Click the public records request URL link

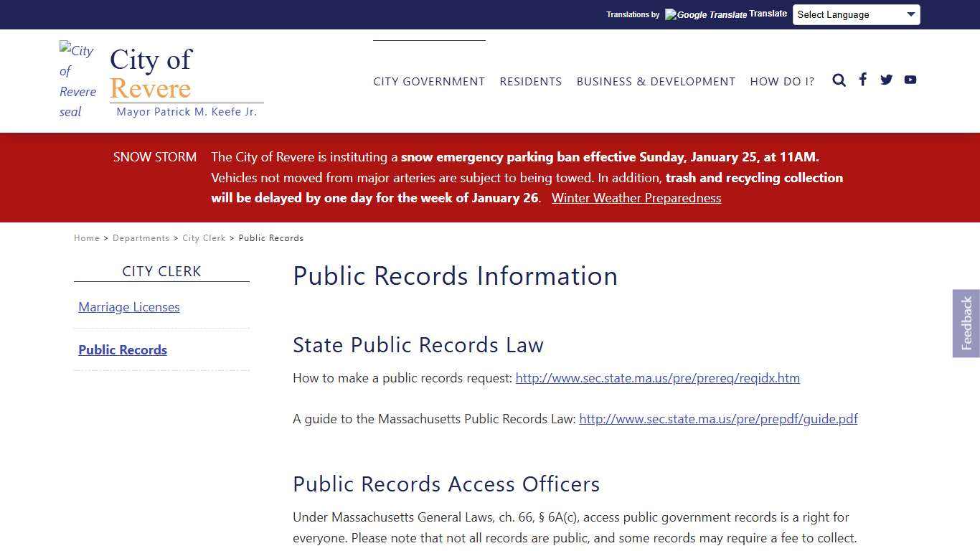coord(657,377)
